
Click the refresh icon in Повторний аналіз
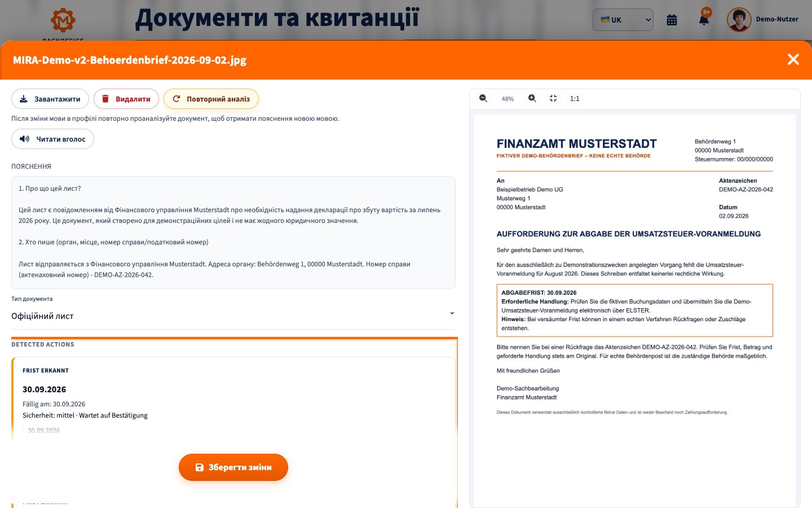coord(176,99)
